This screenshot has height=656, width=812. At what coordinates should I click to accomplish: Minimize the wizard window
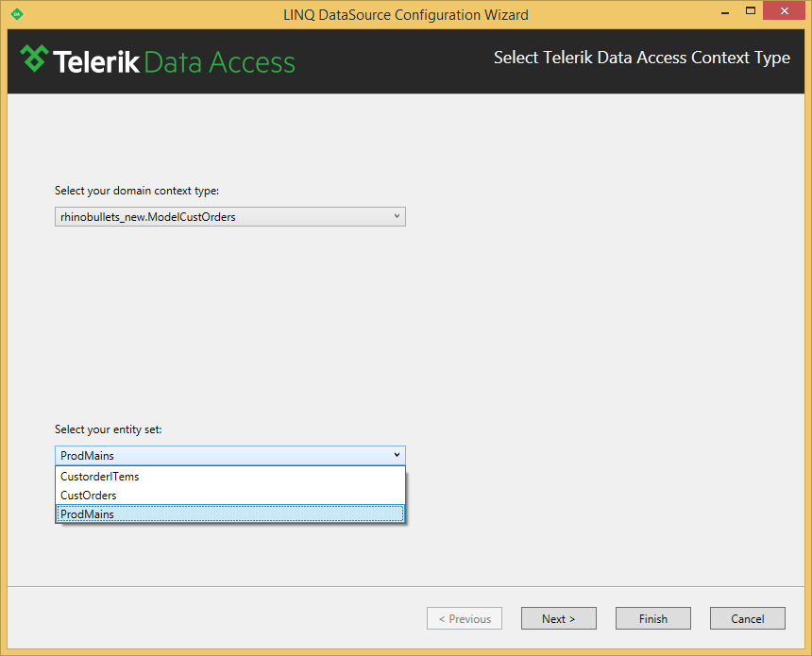coord(725,11)
